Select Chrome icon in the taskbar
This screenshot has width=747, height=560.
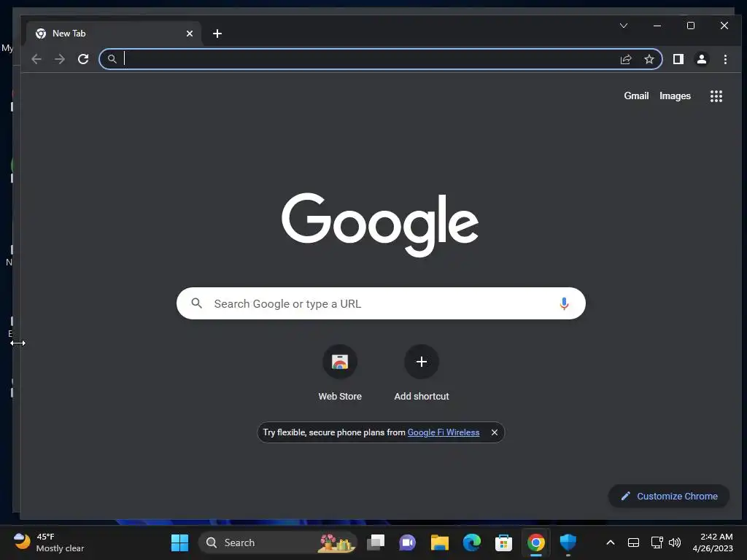[x=536, y=542]
